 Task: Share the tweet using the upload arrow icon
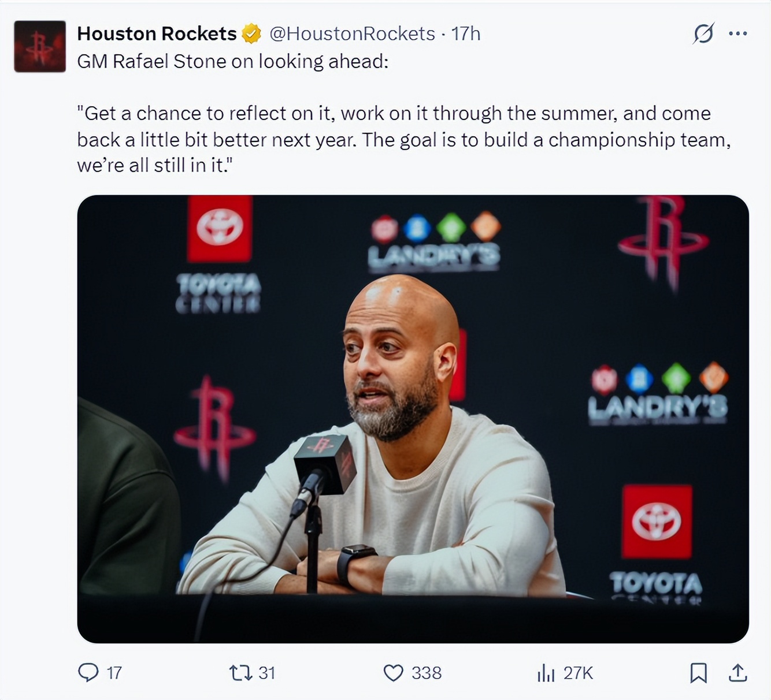click(738, 672)
